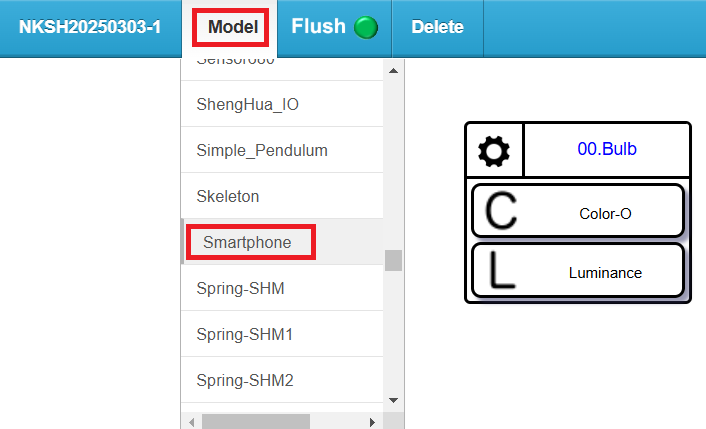Click the green Flush status indicator
Screen dimensions: 706x429
(366, 28)
